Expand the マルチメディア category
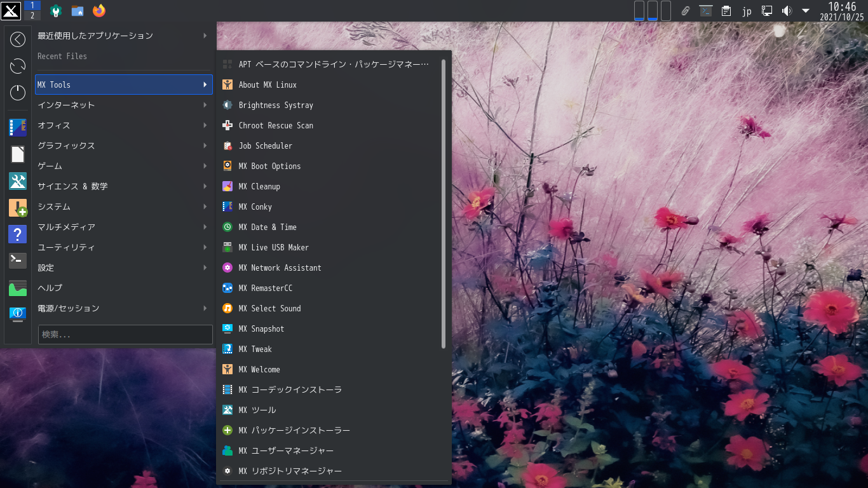This screenshot has width=868, height=488. pyautogui.click(x=124, y=227)
